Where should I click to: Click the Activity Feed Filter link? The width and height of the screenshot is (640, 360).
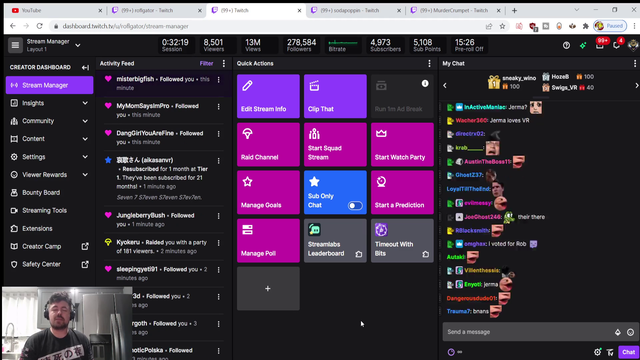pyautogui.click(x=206, y=63)
